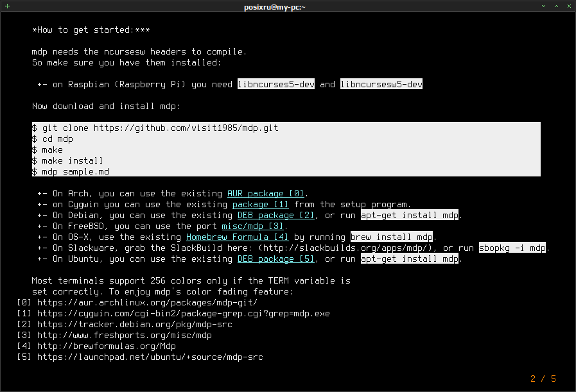Click the window dropdown chevron in the title bar
Viewport: 576px width, 392px height.
[x=544, y=6]
